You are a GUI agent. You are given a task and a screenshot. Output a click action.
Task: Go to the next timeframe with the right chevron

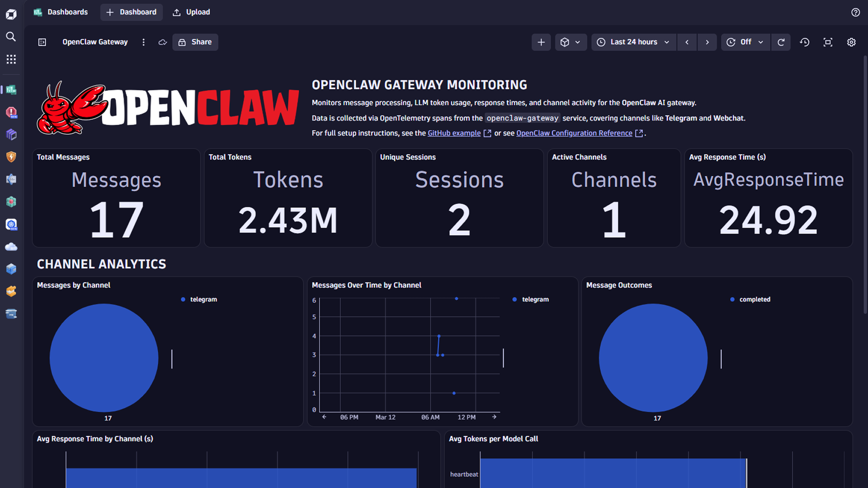click(707, 42)
